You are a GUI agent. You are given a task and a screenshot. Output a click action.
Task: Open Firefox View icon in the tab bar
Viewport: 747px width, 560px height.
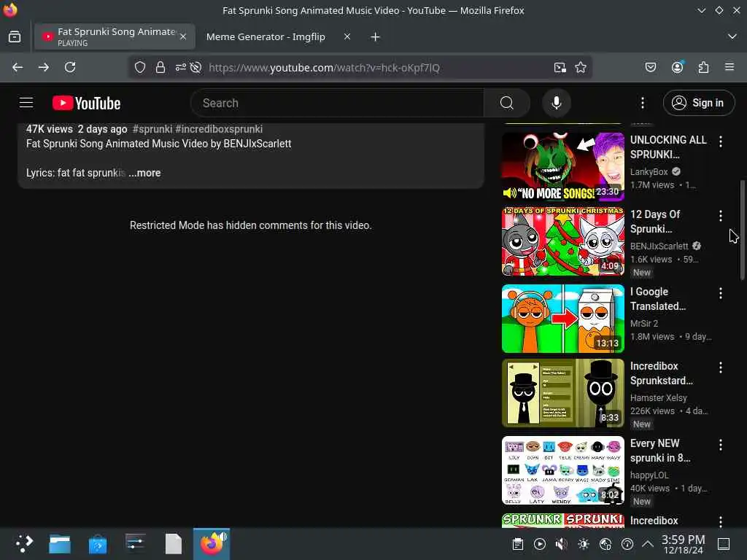pos(15,36)
